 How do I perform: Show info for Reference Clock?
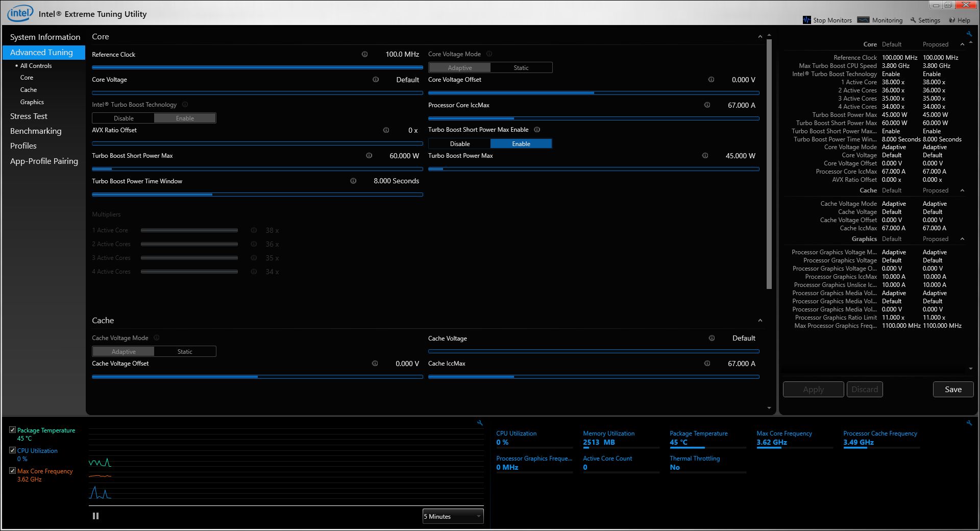tap(364, 54)
